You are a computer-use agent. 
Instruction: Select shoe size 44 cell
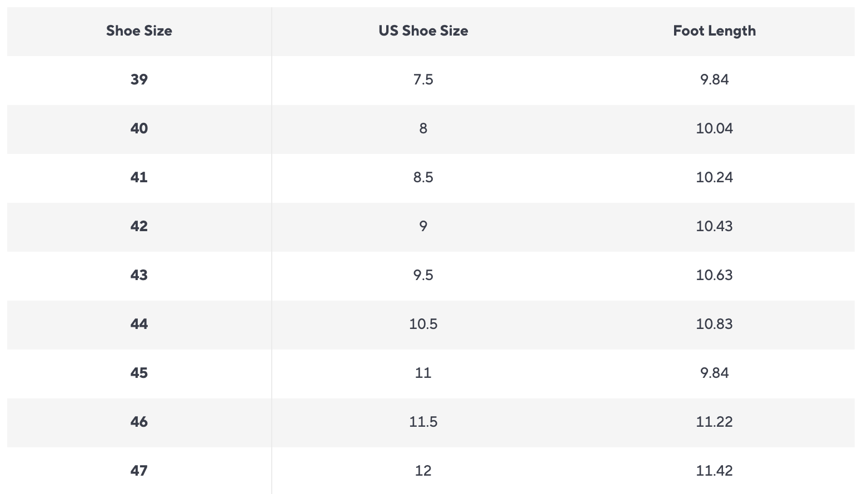point(139,324)
